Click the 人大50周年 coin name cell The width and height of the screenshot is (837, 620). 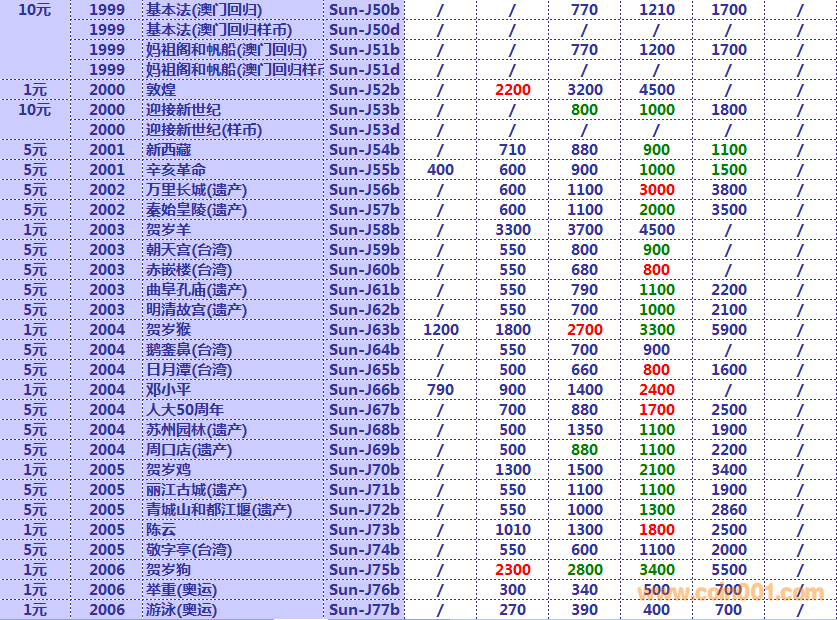[x=185, y=410]
